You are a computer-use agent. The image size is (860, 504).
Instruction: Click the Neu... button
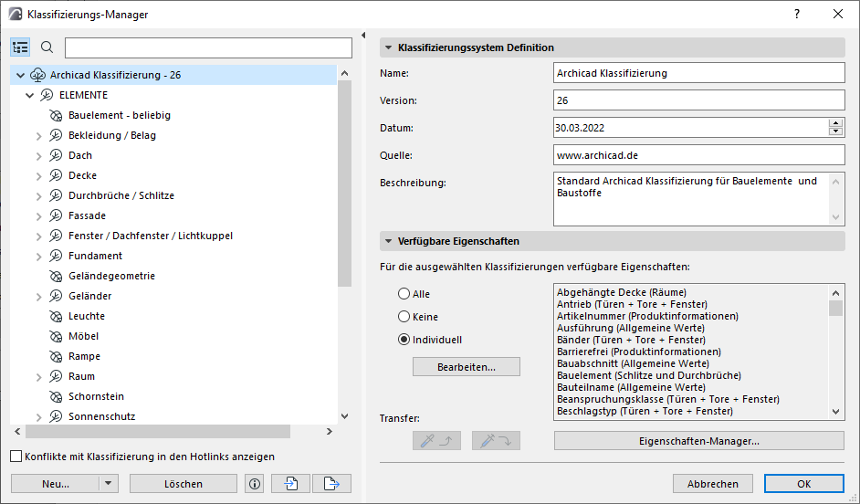[56, 484]
